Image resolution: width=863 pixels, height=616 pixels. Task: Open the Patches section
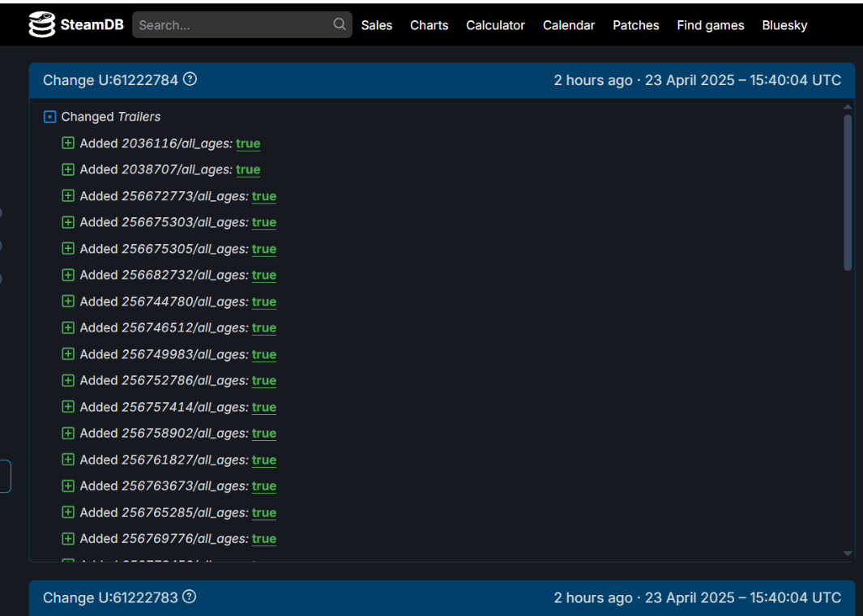click(x=635, y=25)
